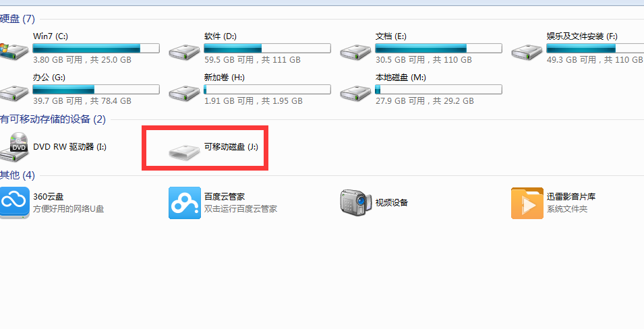Collapse the 硬盘 (7) group header
Screen dimensions: 644x329
coord(18,18)
